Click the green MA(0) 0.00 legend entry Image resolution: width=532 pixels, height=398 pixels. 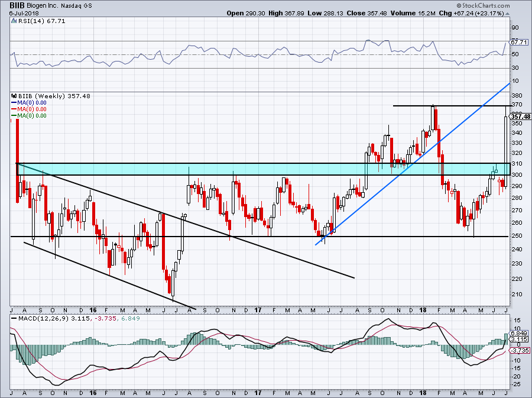tap(29, 116)
